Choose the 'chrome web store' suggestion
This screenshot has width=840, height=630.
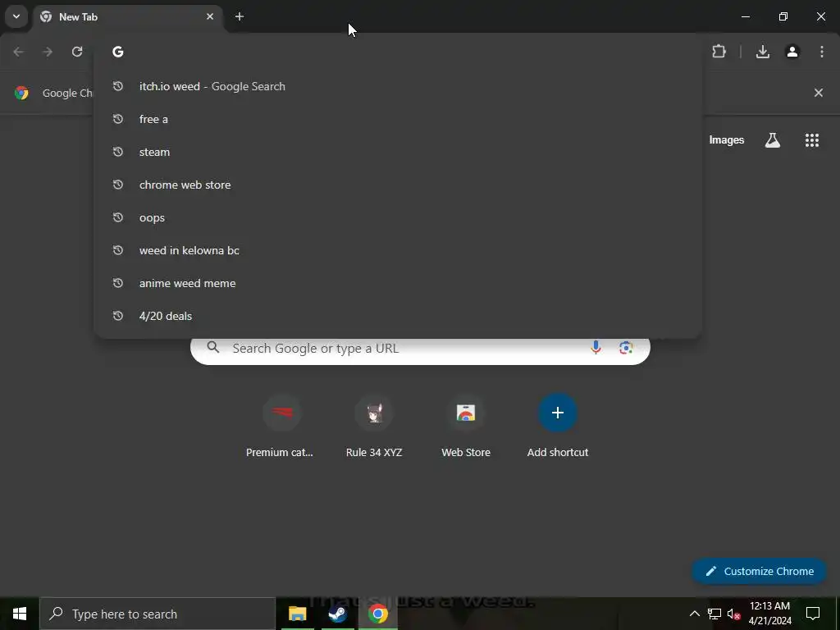point(398,185)
